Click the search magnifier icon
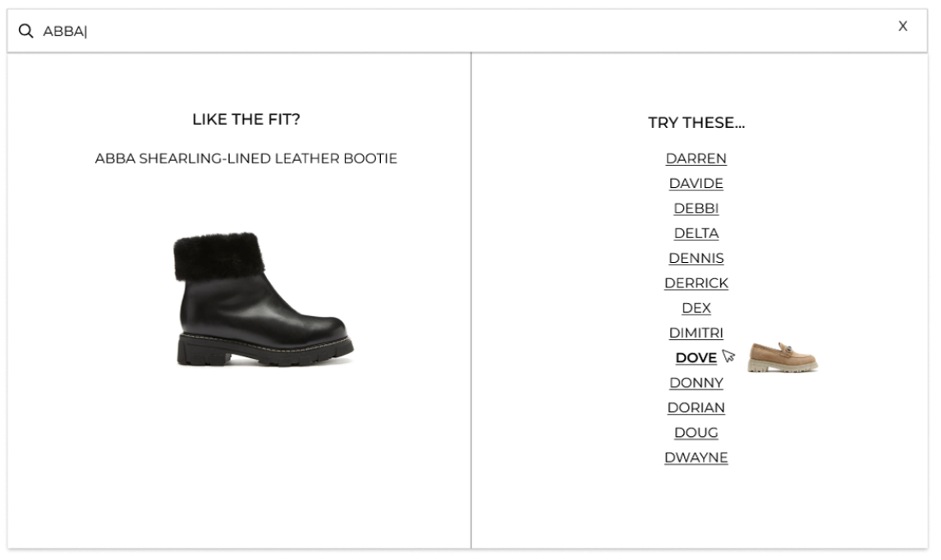The width and height of the screenshot is (941, 560). (25, 30)
